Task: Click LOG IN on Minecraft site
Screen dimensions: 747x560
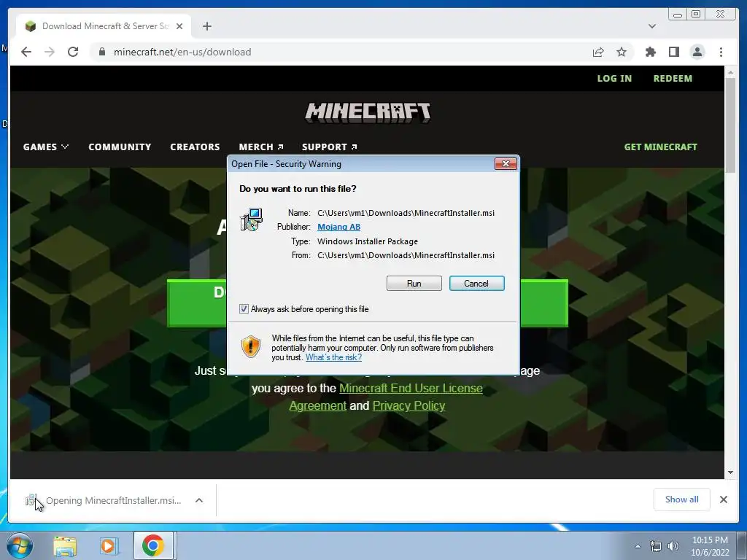Action: coord(614,79)
